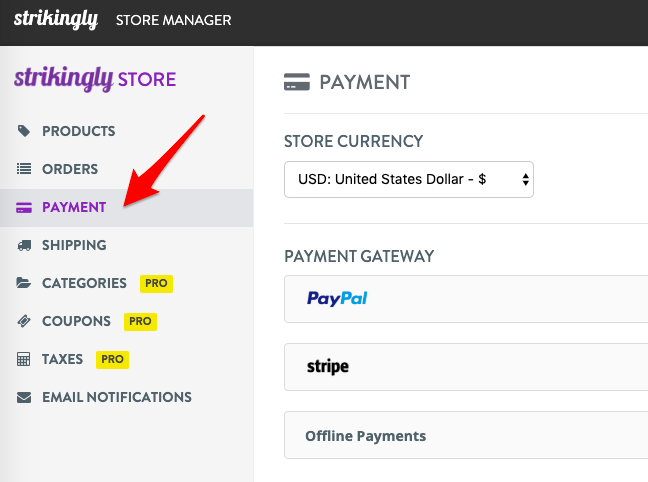Screen dimensions: 648x482
Task: Open the Shipping settings
Action: click(74, 245)
